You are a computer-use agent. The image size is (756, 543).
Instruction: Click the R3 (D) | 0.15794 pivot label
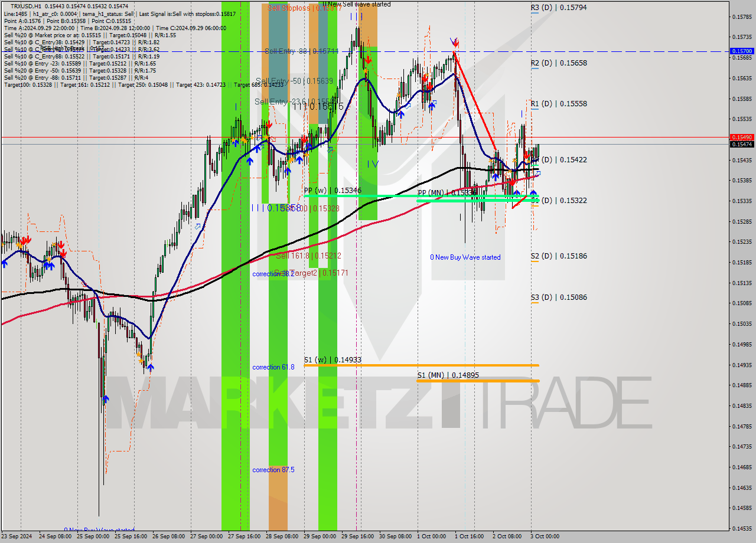(x=559, y=8)
